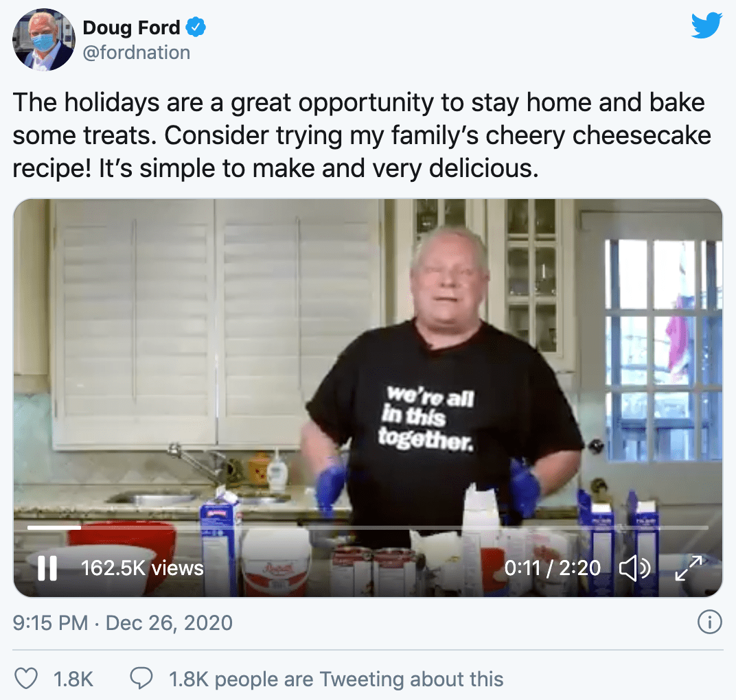Click the 162.5K views label

(142, 568)
